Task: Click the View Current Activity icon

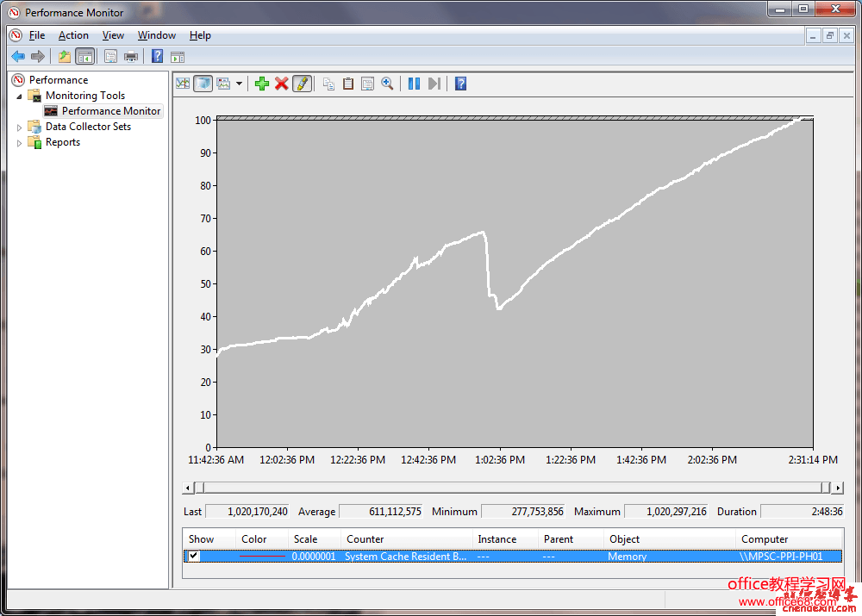Action: 183,84
